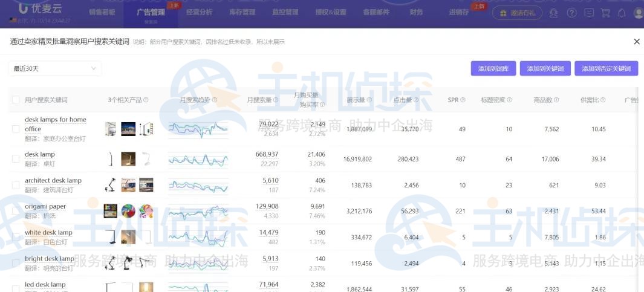The image size is (644, 292).
Task: Click the help icon beside 点击量 header
Action: pyautogui.click(x=416, y=100)
